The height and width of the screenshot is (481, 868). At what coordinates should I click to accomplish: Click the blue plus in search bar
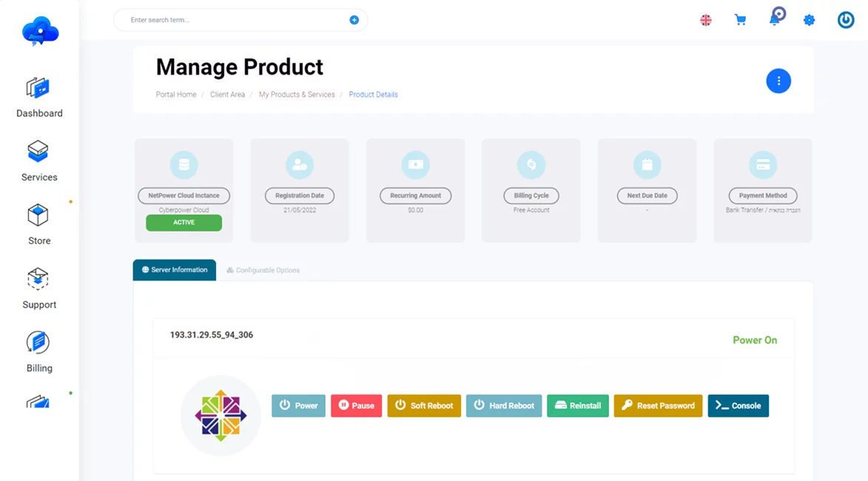[x=354, y=20]
